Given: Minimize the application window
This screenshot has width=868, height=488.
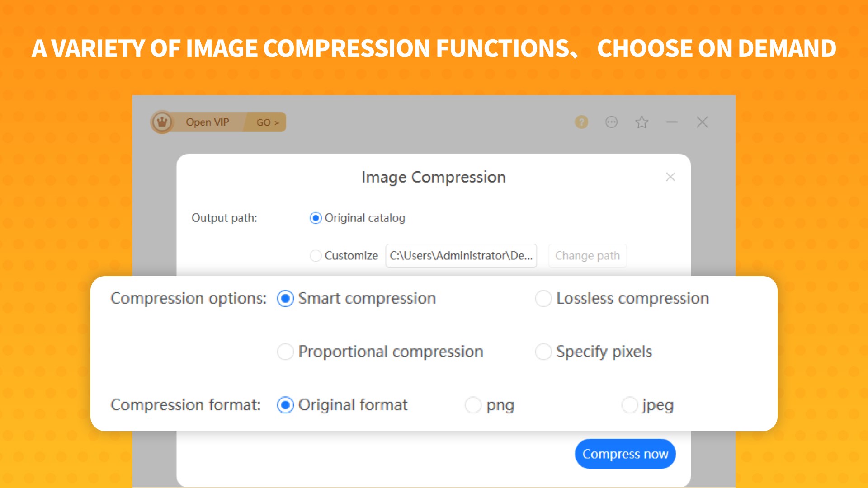Looking at the screenshot, I should click(672, 122).
